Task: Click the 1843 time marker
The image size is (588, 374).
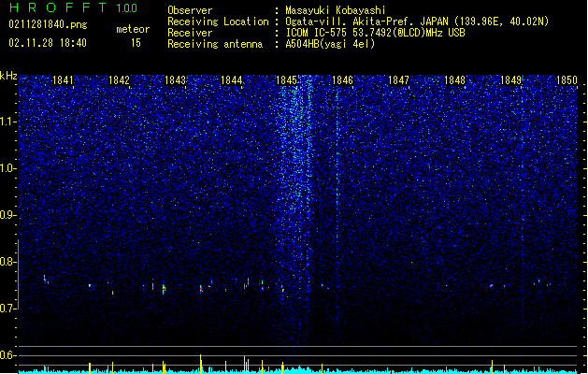Action: pos(175,80)
